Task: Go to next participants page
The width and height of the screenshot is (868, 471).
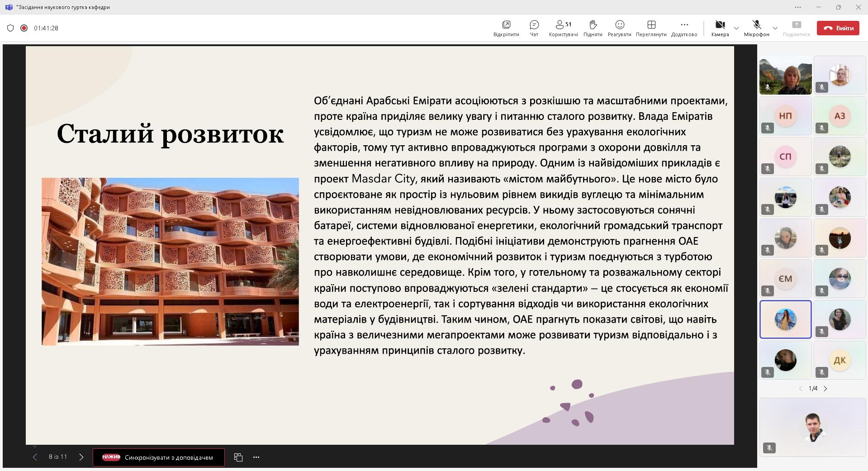Action: tap(825, 389)
